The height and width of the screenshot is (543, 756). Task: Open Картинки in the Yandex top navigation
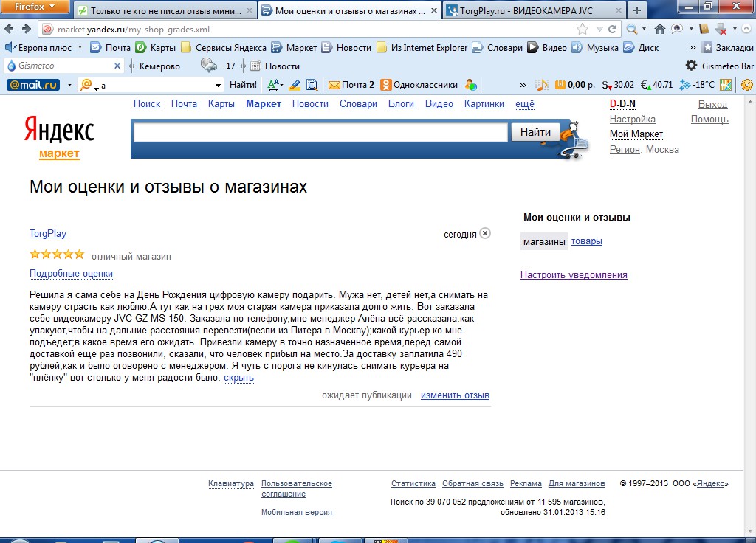click(484, 103)
